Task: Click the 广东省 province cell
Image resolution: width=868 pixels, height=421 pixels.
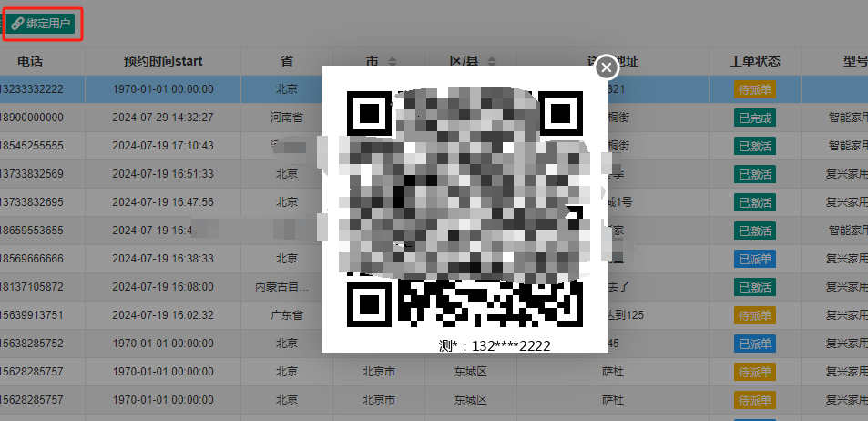Action: pyautogui.click(x=287, y=315)
